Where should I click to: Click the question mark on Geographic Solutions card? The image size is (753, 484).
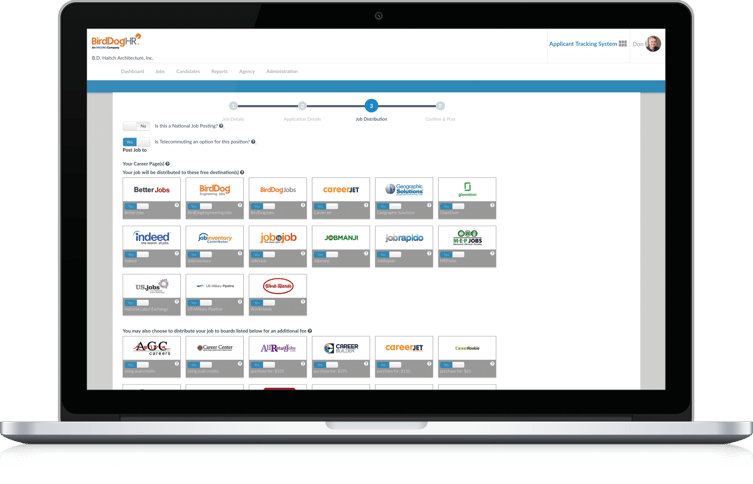429,205
